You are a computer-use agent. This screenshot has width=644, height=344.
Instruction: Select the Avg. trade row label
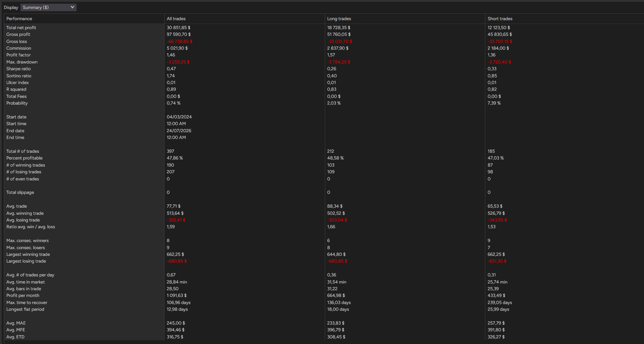click(16, 206)
